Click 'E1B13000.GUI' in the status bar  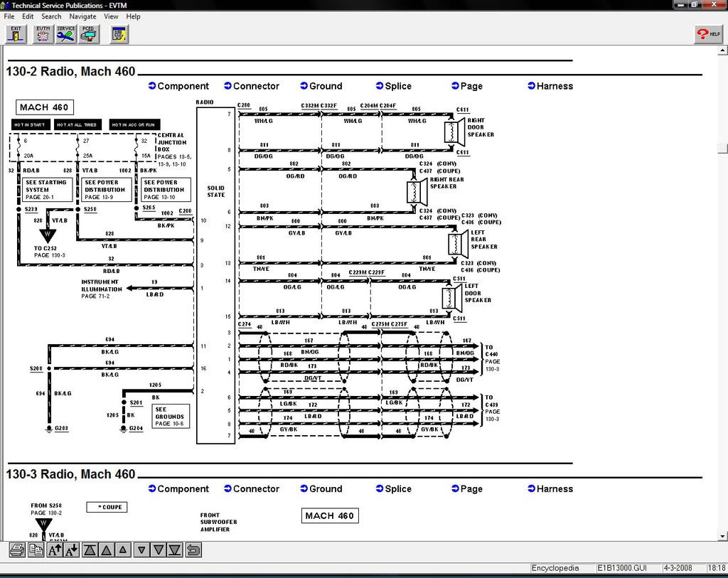click(621, 568)
